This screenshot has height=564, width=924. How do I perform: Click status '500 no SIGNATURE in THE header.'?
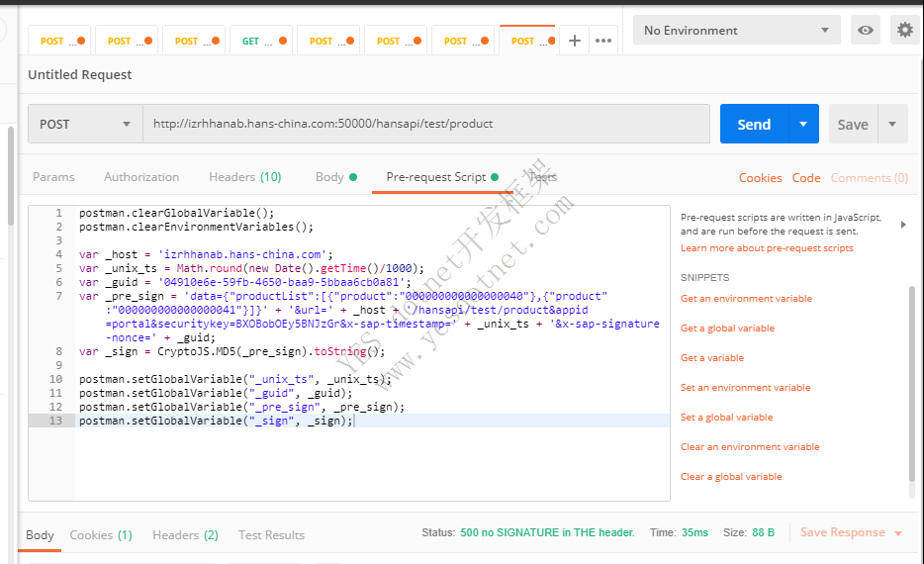tap(547, 532)
